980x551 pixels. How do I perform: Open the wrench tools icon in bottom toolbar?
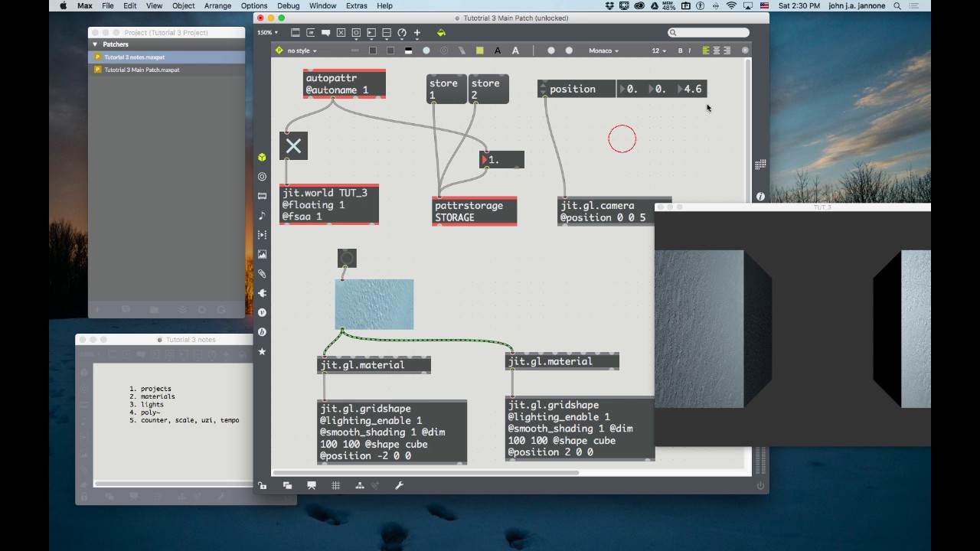399,486
